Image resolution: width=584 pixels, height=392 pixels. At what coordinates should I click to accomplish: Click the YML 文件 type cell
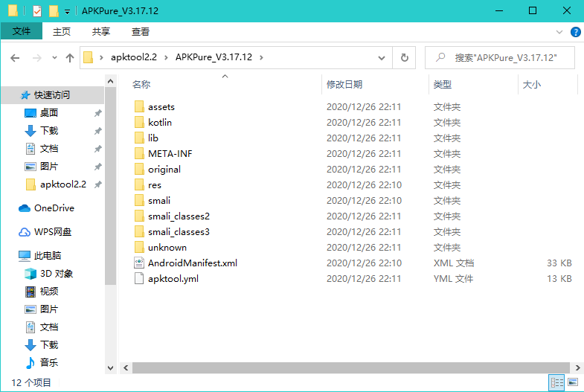coord(453,278)
